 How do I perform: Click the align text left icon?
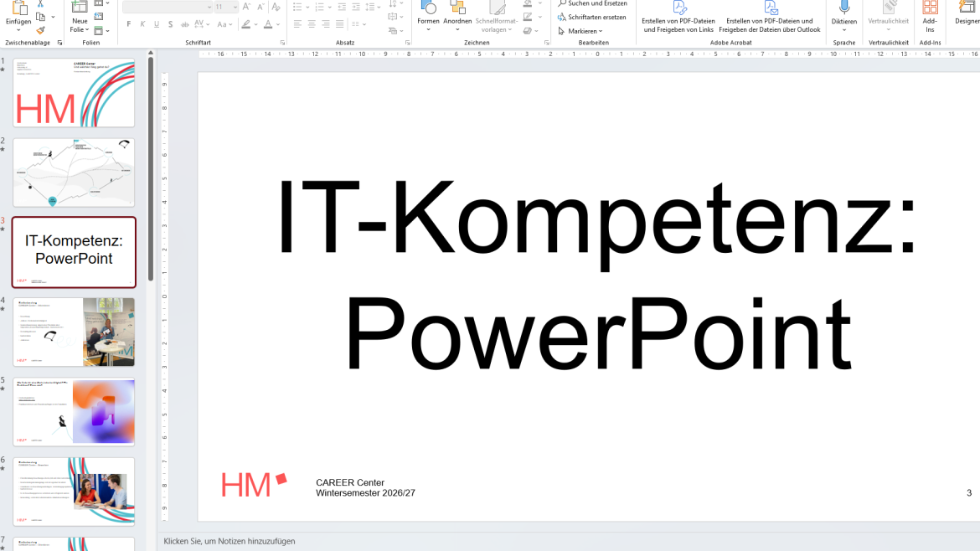point(297,24)
